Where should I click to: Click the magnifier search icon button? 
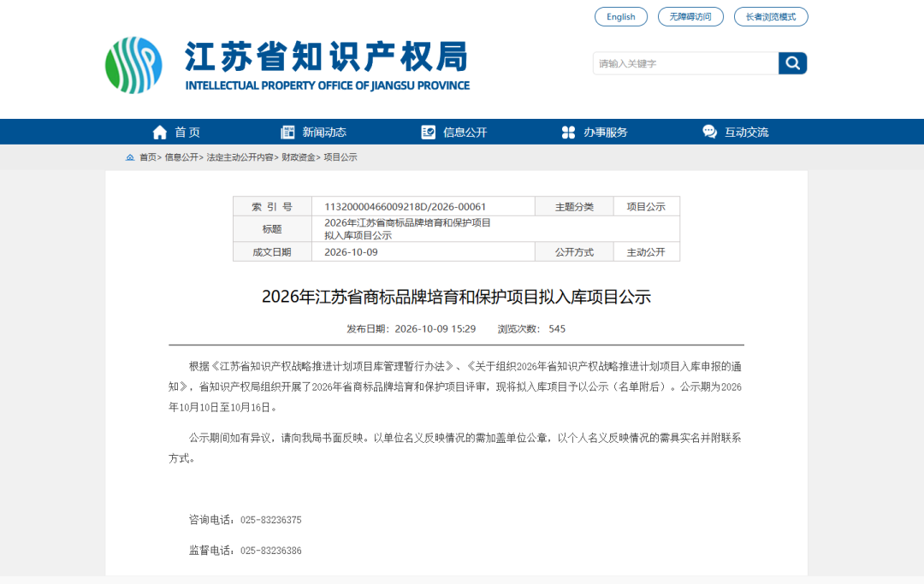(x=792, y=63)
